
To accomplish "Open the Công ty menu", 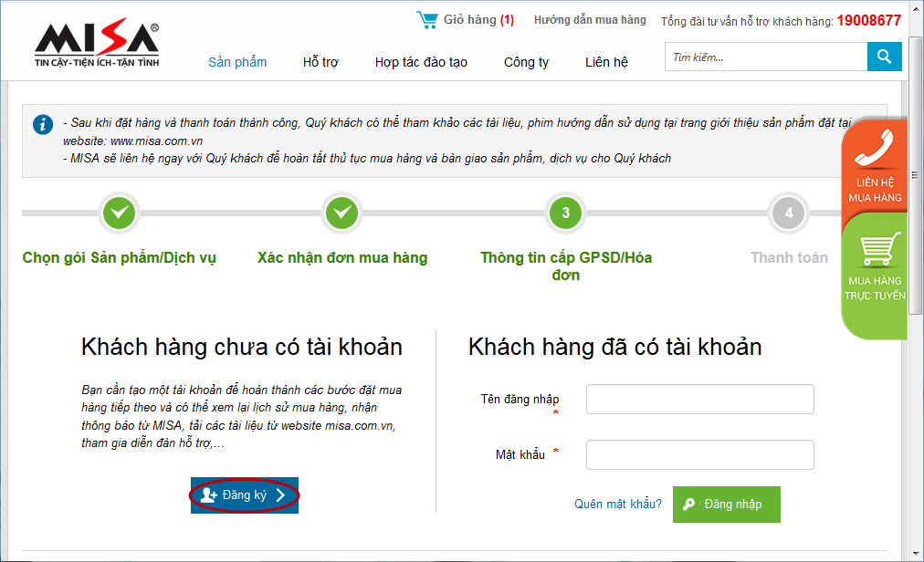I will point(526,62).
